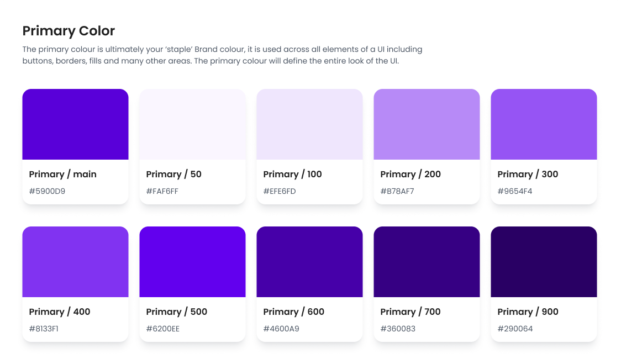The height and width of the screenshot is (364, 621).
Task: Select the #290064 hex code text
Action: [x=515, y=329]
